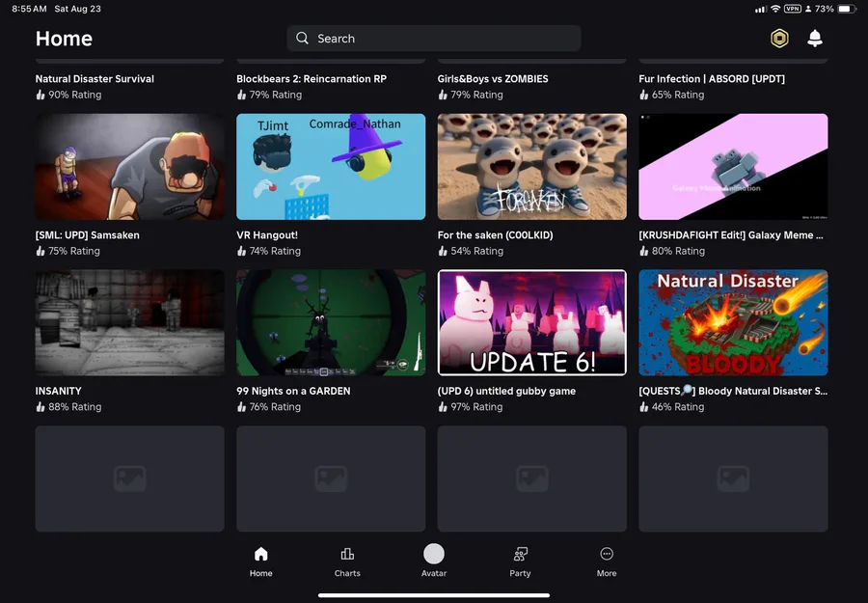
Task: Click the 99 Nights on a GARDEN title
Action: (x=293, y=391)
